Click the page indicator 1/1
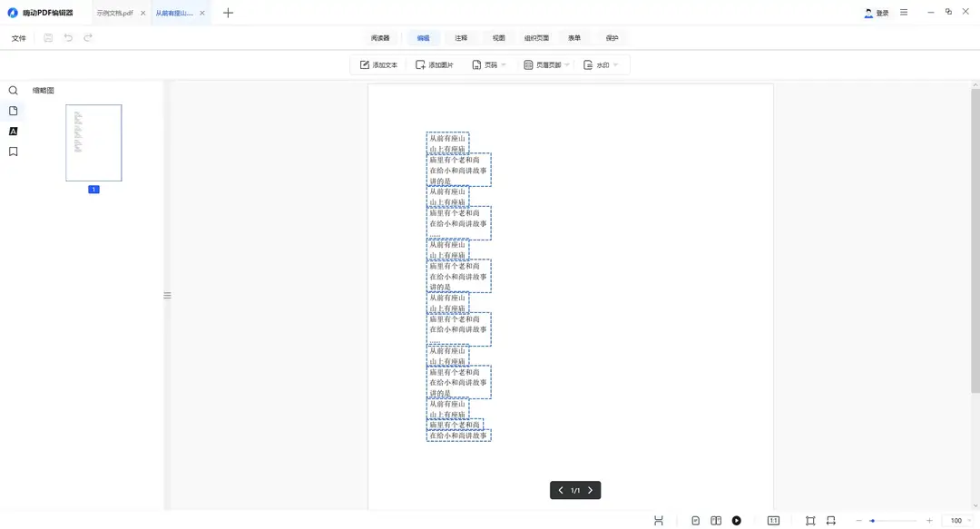The height and width of the screenshot is (529, 980). [x=575, y=490]
